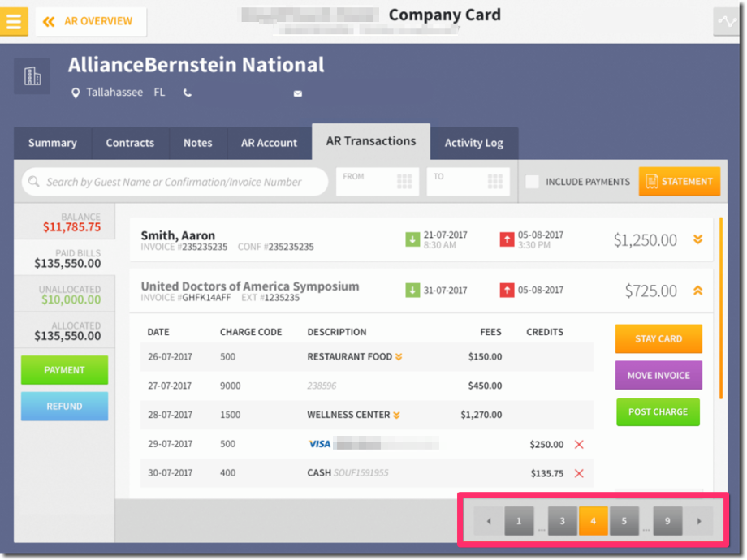Open the Stay Card
This screenshot has width=747, height=560.
click(658, 338)
